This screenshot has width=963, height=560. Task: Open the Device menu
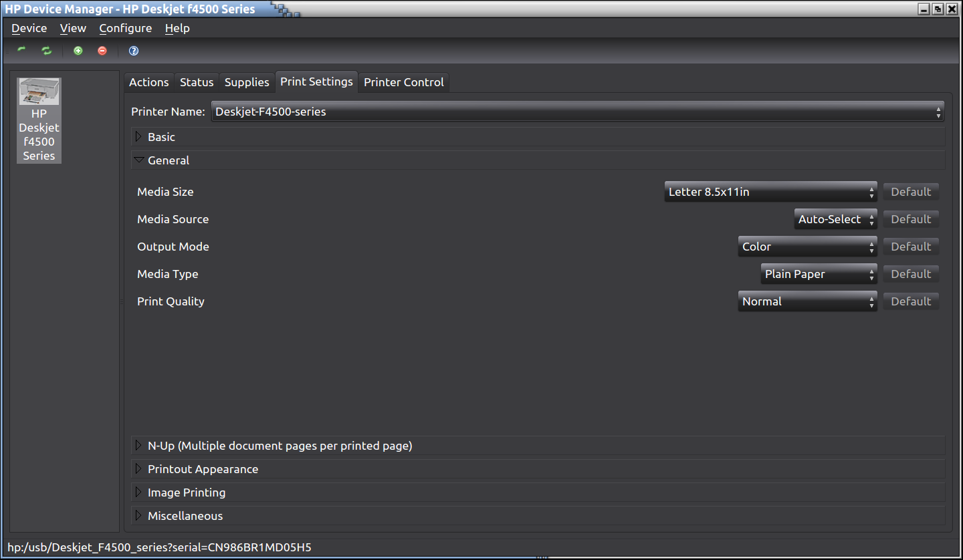pos(29,28)
